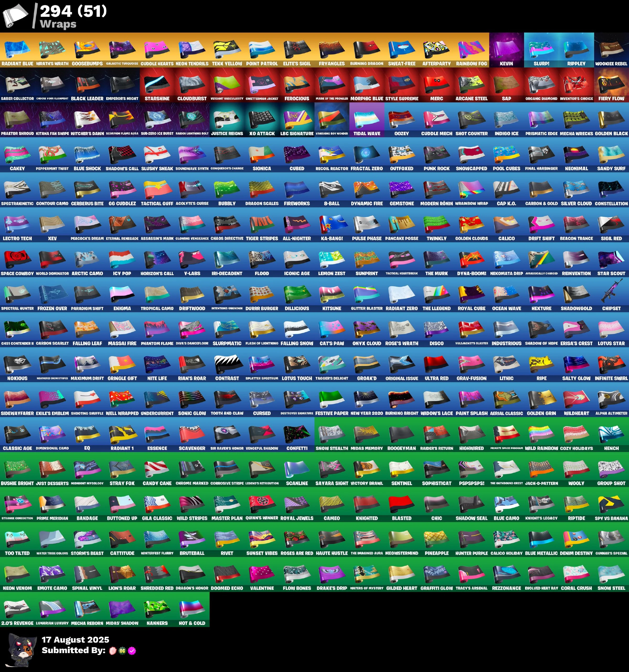629x672 pixels.
Task: Click the pink verified checkmark badge
Action: tap(132, 651)
